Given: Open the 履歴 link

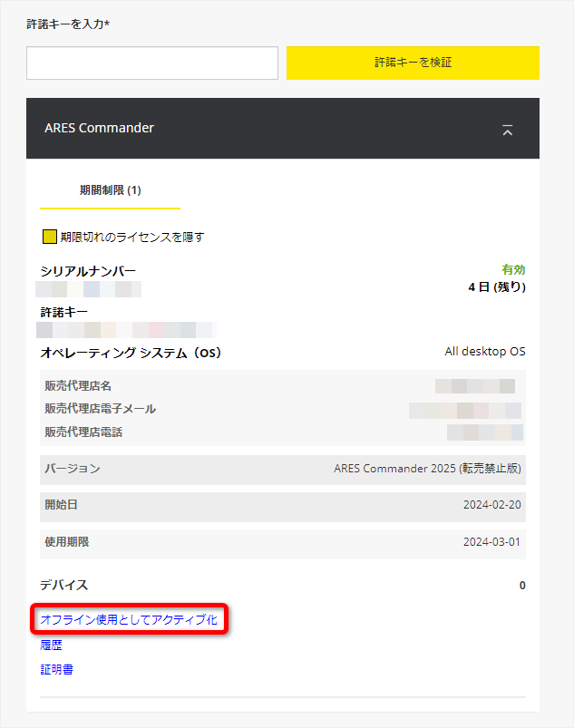Looking at the screenshot, I should [x=51, y=645].
